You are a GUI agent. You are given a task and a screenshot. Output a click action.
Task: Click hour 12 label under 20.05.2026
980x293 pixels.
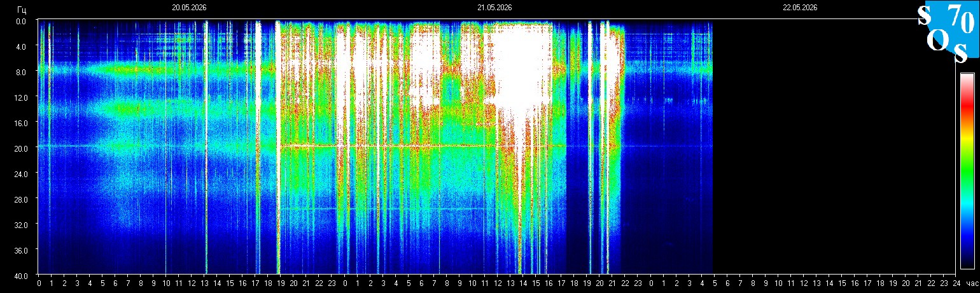point(192,283)
